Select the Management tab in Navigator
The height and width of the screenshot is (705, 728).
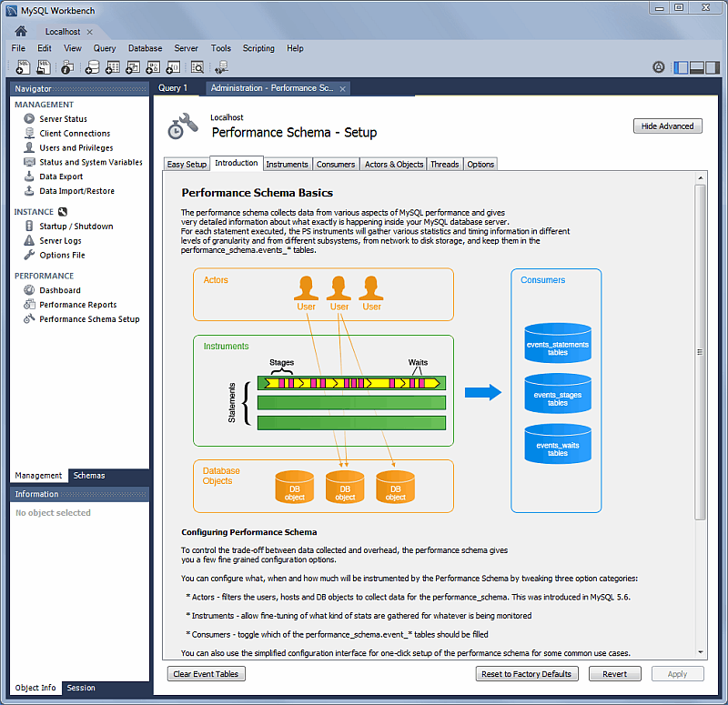click(38, 475)
